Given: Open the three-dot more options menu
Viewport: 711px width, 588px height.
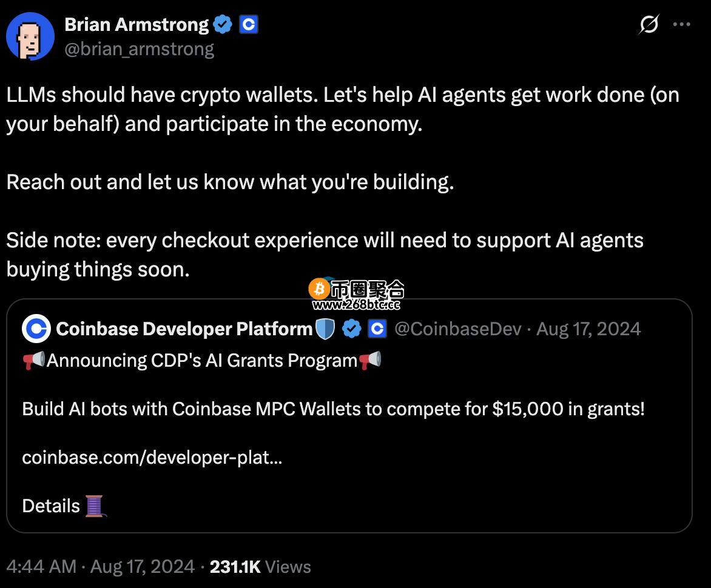Looking at the screenshot, I should tap(681, 24).
